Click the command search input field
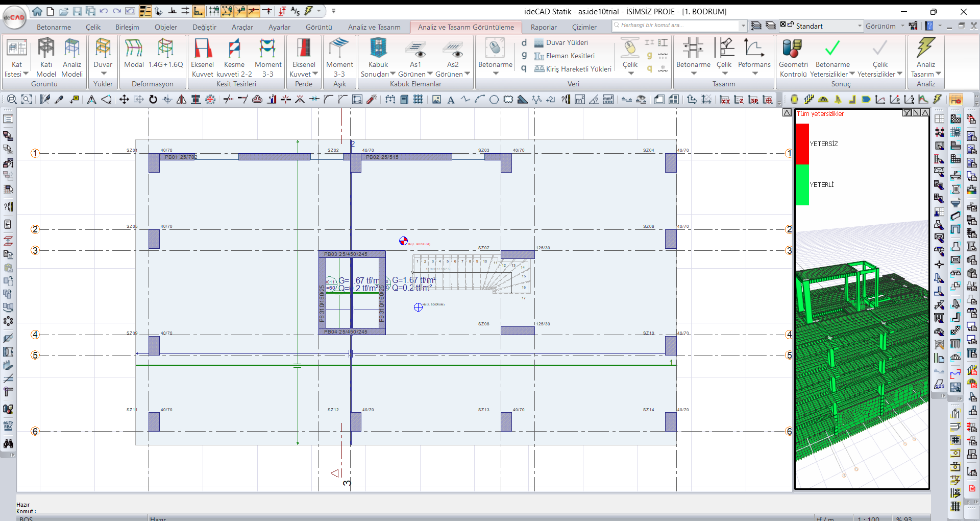The width and height of the screenshot is (980, 521). click(x=676, y=25)
